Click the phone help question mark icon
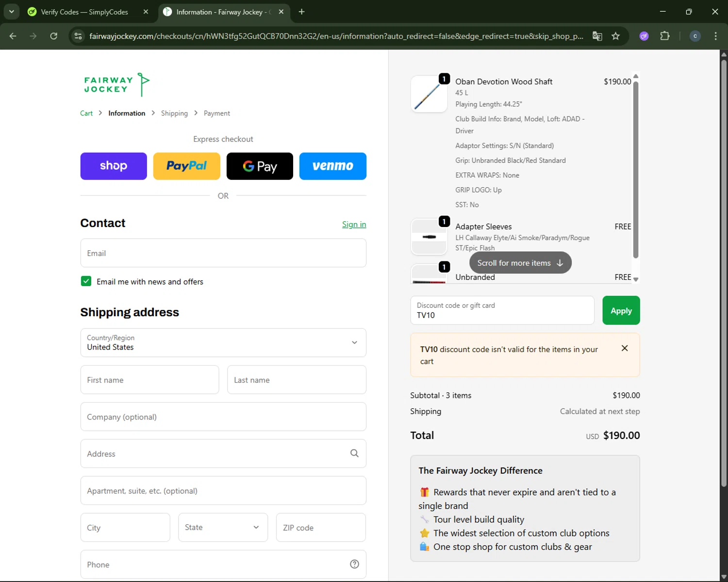Viewport: 728px width, 582px height. pyautogui.click(x=354, y=564)
